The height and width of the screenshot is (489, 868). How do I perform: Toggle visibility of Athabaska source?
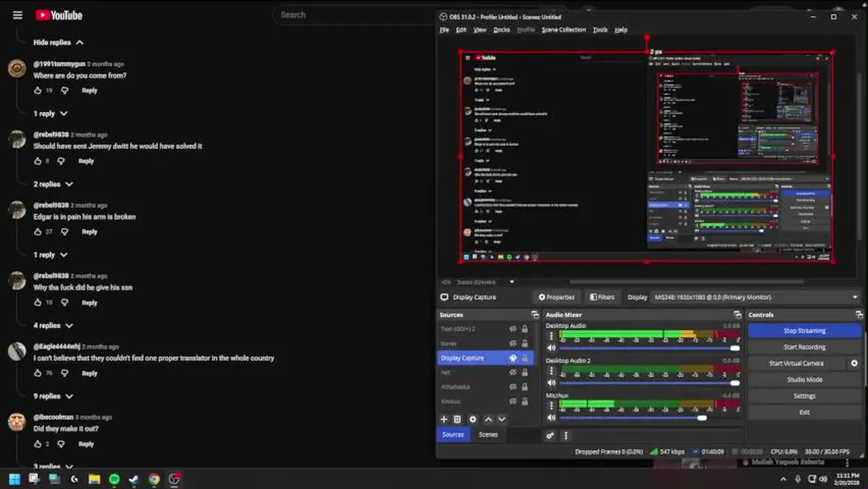[x=513, y=386]
